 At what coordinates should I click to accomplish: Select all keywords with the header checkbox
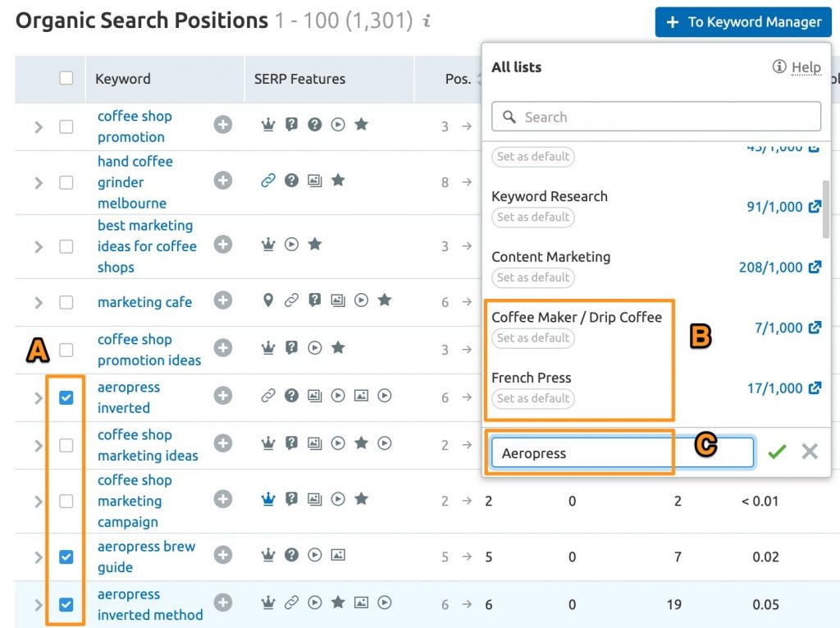click(x=66, y=78)
